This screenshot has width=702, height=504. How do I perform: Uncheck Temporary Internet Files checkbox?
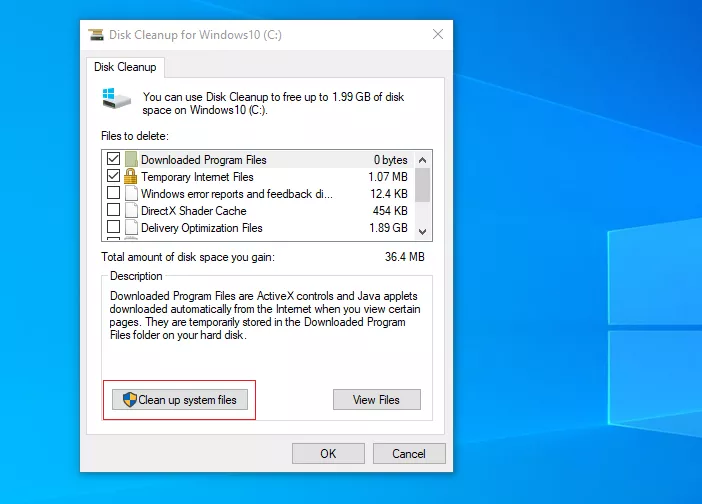click(x=113, y=175)
